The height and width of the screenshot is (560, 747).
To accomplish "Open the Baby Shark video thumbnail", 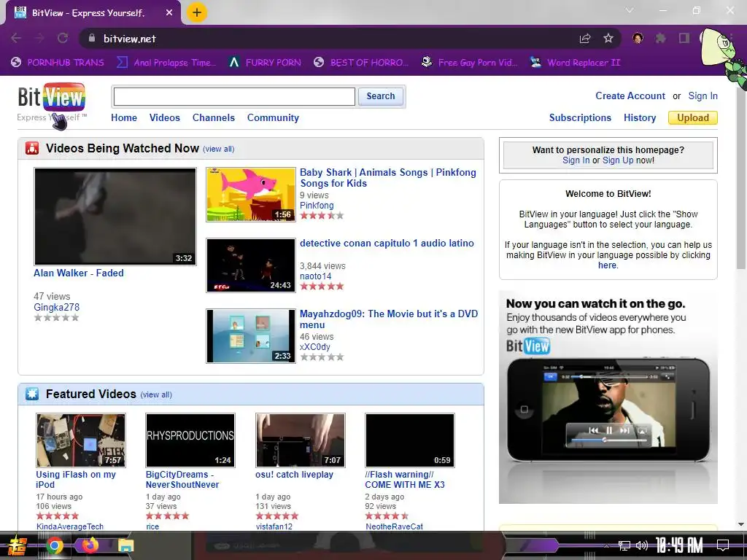I will click(x=251, y=194).
